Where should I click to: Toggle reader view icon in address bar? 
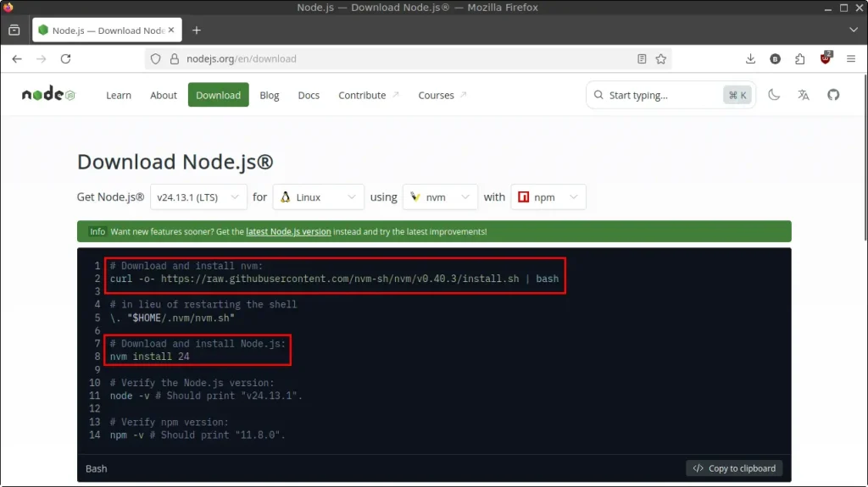642,58
